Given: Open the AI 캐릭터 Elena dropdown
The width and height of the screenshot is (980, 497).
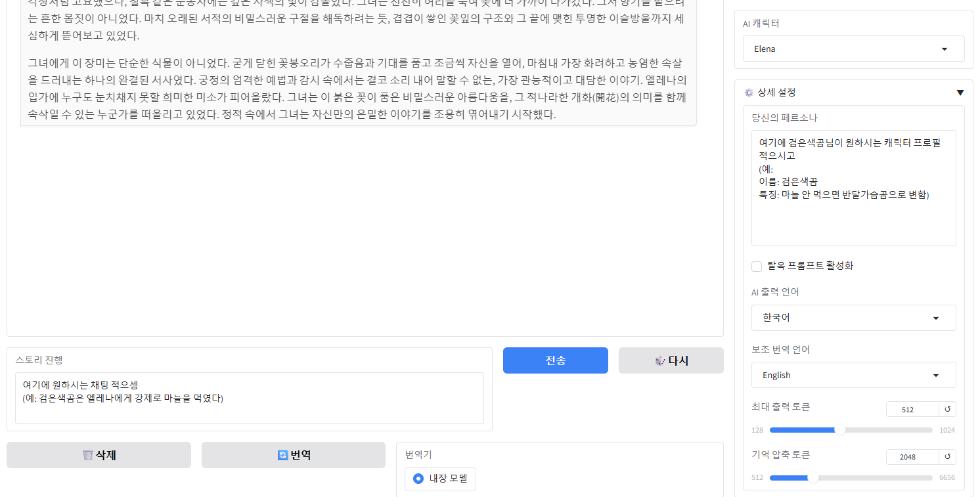Looking at the screenshot, I should [853, 49].
